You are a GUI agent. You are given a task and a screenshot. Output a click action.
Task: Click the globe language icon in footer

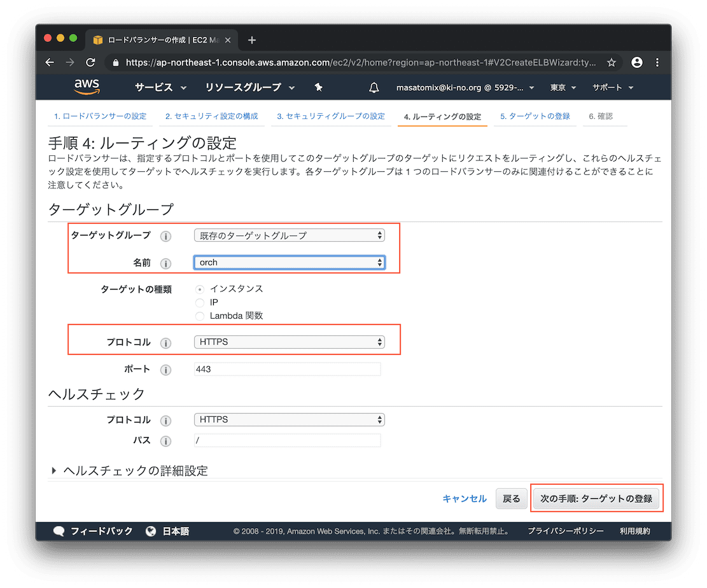(151, 531)
